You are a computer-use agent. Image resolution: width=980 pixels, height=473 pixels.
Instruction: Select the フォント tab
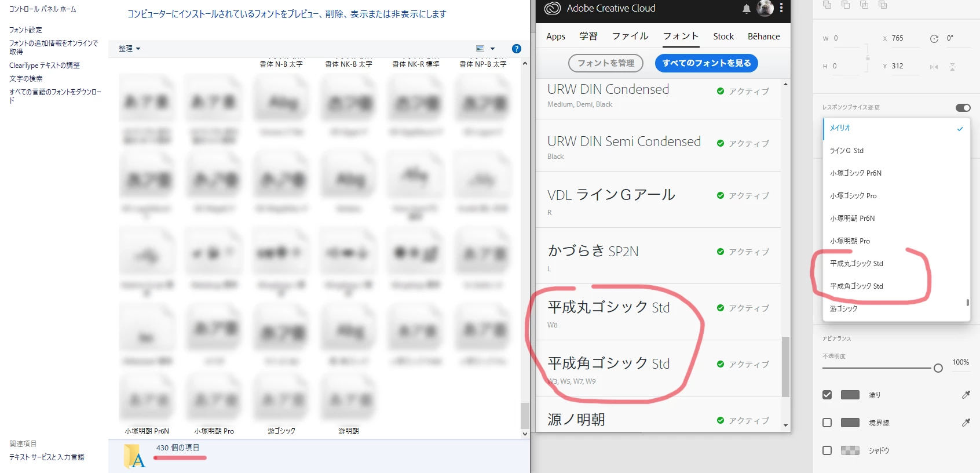point(681,36)
